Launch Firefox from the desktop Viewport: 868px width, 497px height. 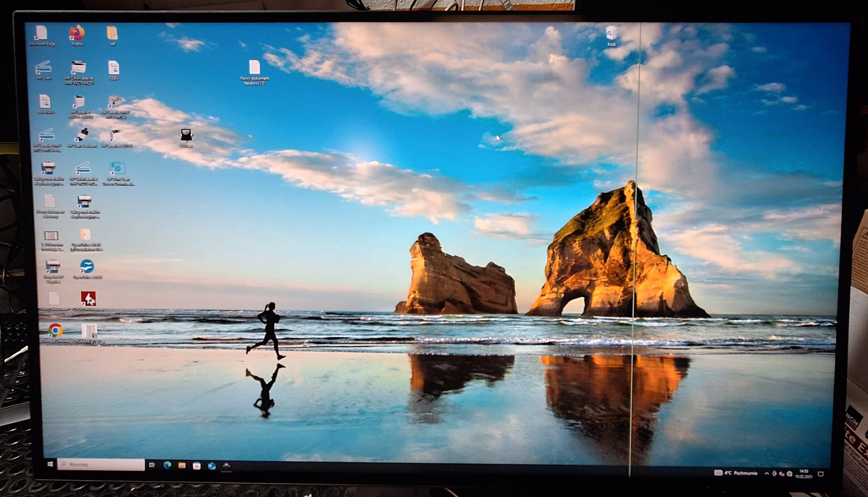pyautogui.click(x=77, y=34)
